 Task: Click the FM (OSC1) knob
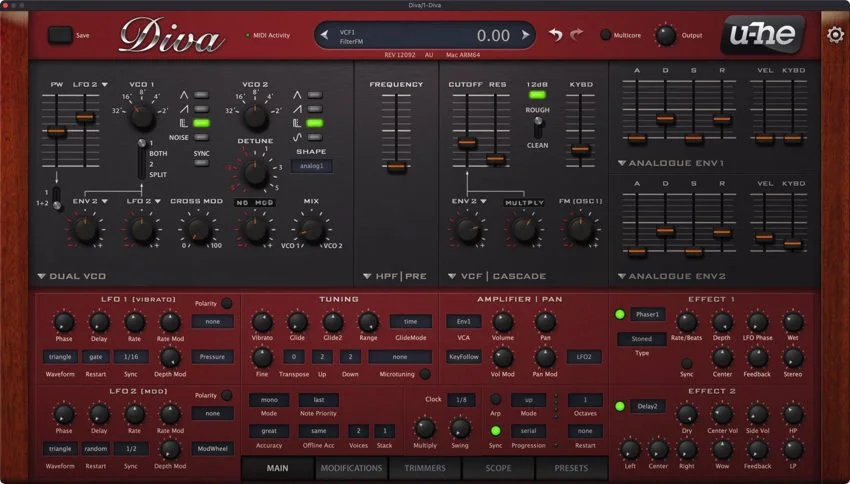click(580, 230)
